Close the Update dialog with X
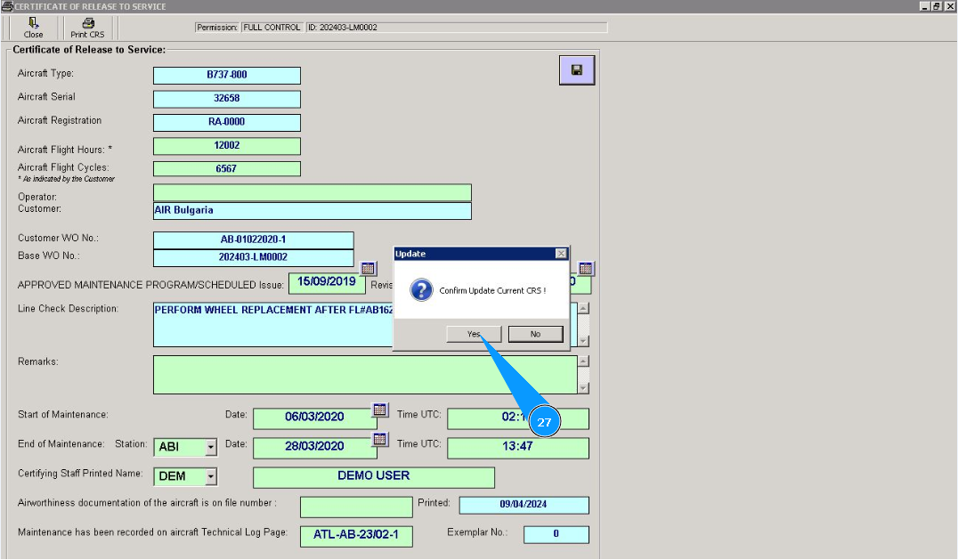The height and width of the screenshot is (560, 958). coord(561,254)
